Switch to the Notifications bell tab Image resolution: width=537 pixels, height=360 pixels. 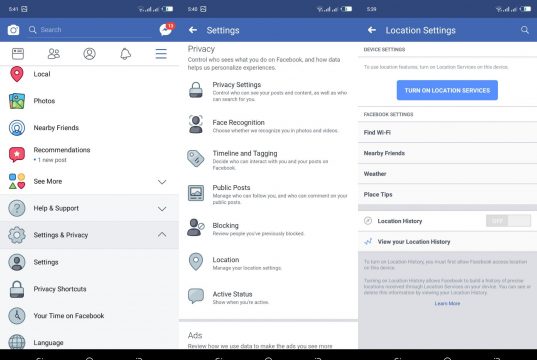coord(125,54)
